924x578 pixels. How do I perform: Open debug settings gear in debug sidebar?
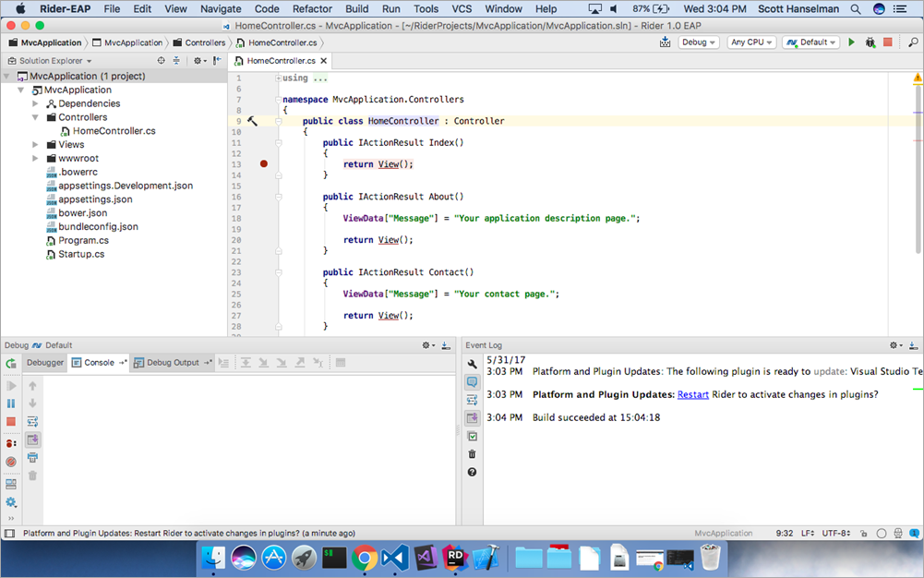(10, 502)
